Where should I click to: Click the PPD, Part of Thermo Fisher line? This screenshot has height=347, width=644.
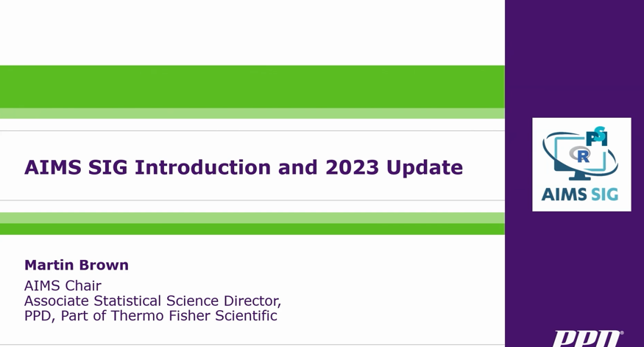pyautogui.click(x=150, y=316)
